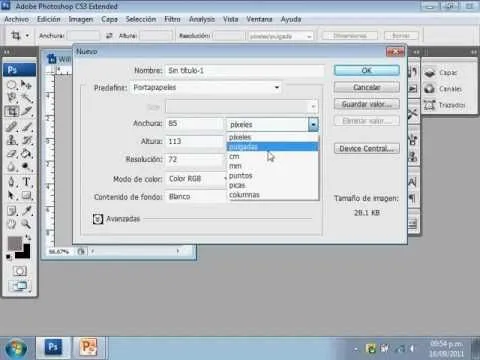Screen dimensions: 480x360
Task: Open the Trazados panel icon
Action: coord(430,105)
